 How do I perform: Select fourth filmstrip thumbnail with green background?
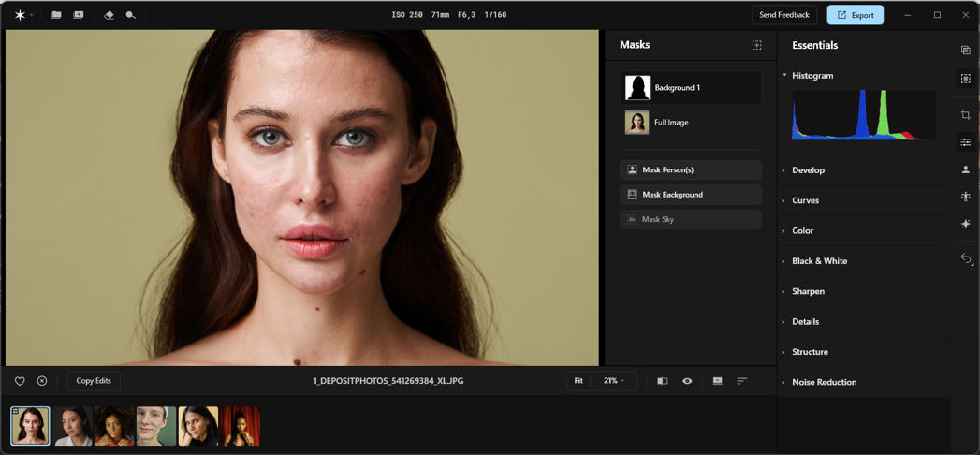click(156, 426)
